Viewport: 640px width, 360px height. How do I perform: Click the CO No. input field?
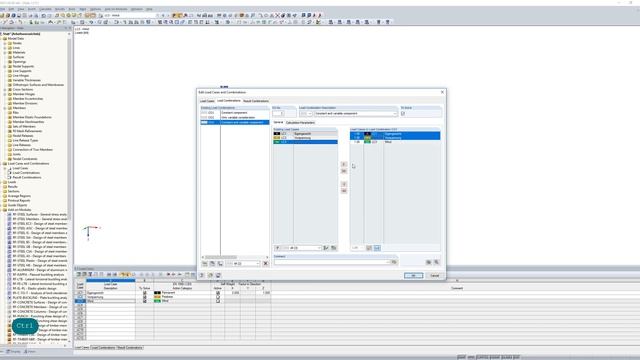tap(278, 113)
